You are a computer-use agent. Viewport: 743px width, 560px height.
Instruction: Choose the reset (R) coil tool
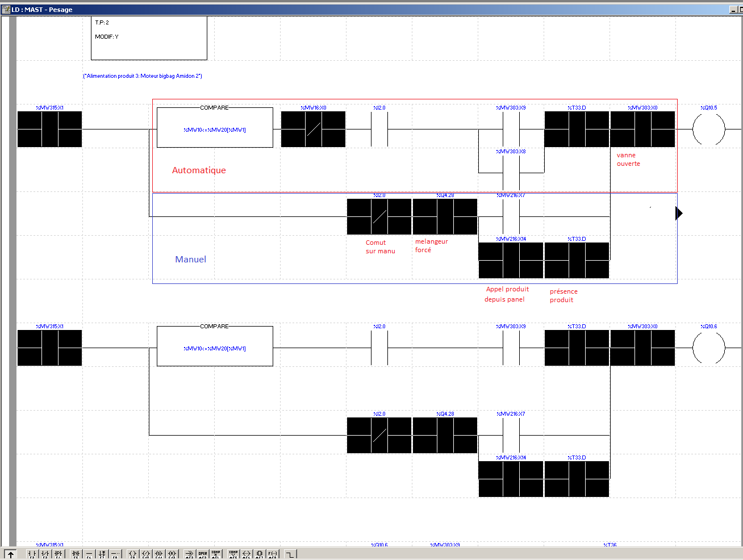172,554
